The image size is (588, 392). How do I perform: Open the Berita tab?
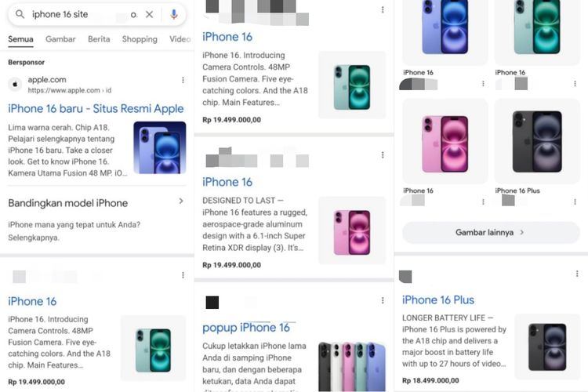click(99, 39)
